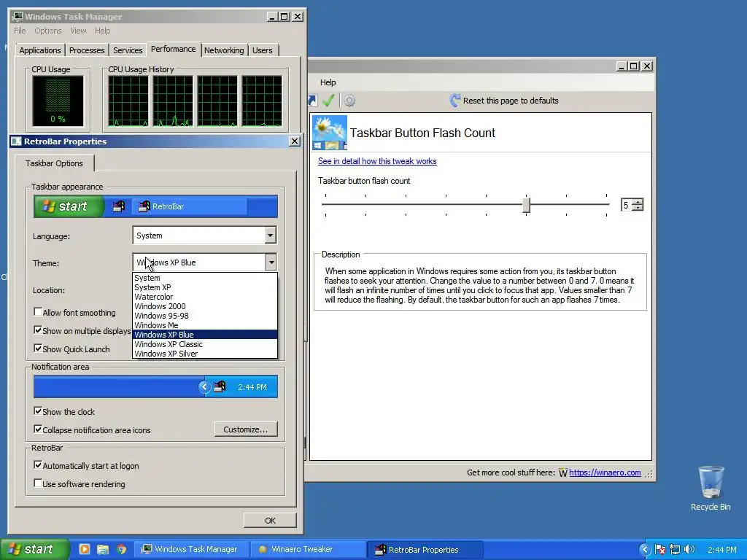
Task: Click the green checkmark toolbar icon
Action: [328, 101]
